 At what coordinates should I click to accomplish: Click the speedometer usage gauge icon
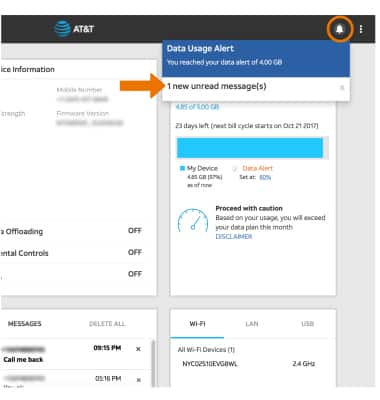[193, 220]
